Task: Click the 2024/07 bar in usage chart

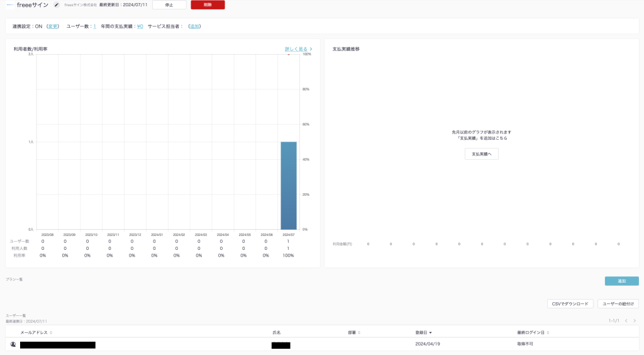Action: pos(288,186)
